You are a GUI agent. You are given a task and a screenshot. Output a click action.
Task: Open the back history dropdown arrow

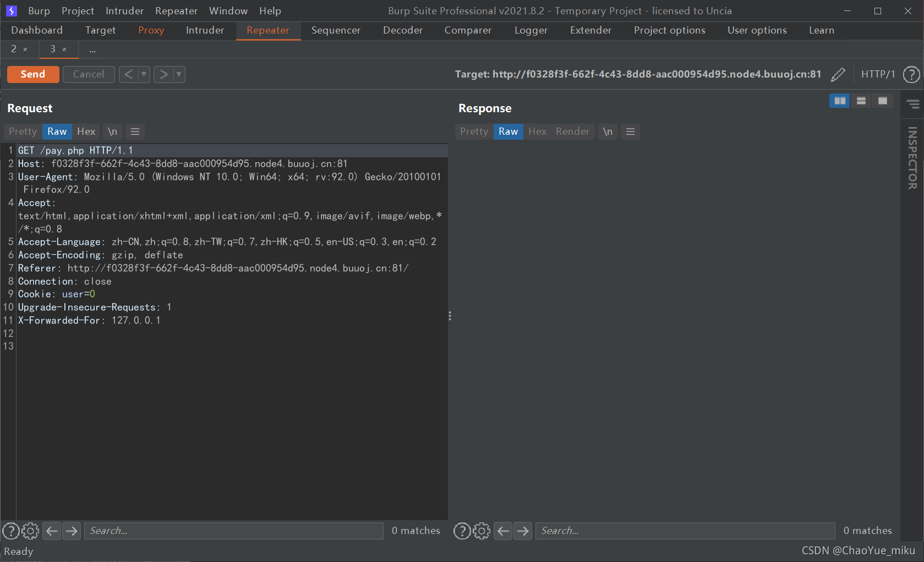[144, 74]
